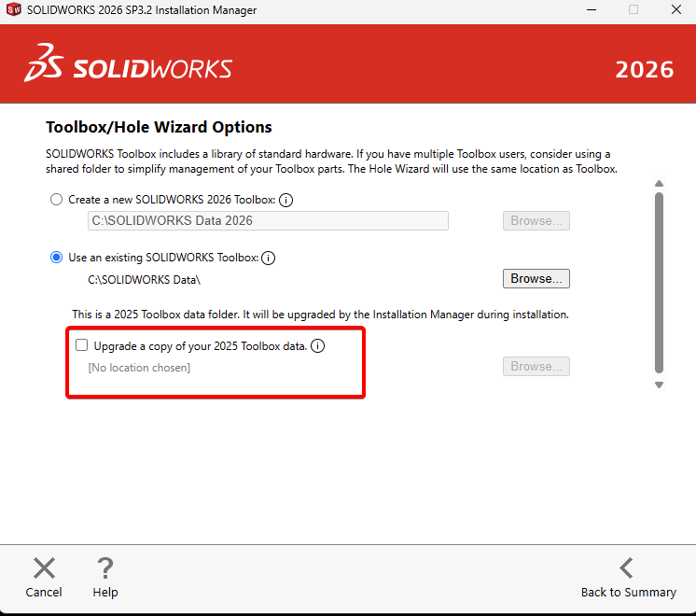Click SOLIDWORKS app icon in title bar
The width and height of the screenshot is (696, 616).
tap(14, 9)
